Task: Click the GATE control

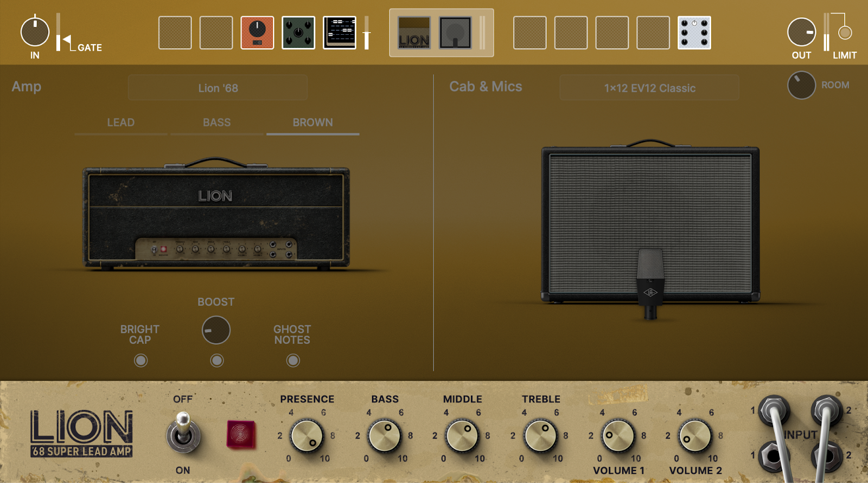Action: click(67, 40)
